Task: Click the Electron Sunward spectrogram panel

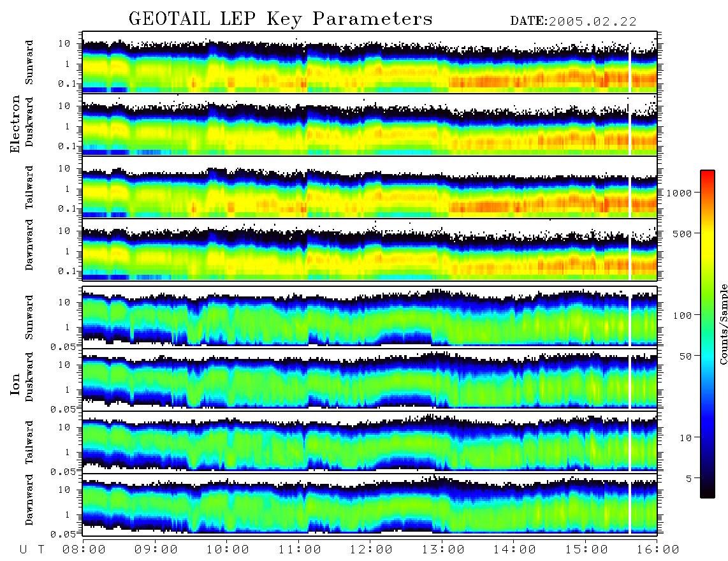Action: [370, 62]
